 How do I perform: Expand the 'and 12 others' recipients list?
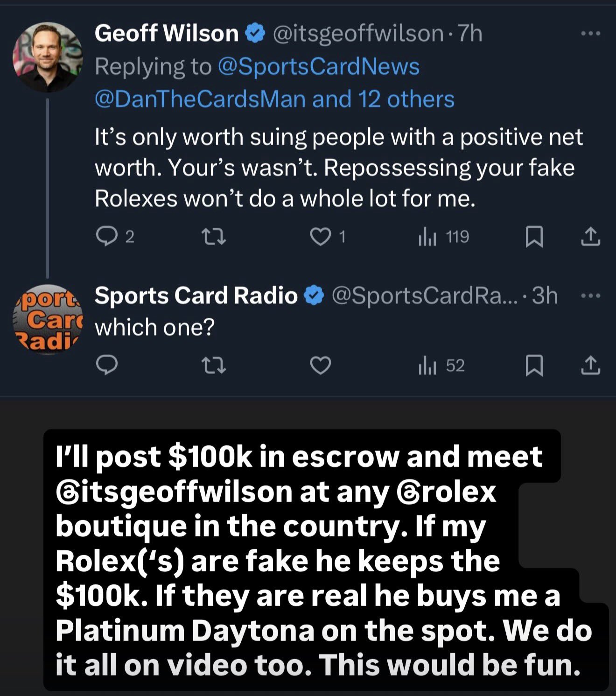[383, 99]
